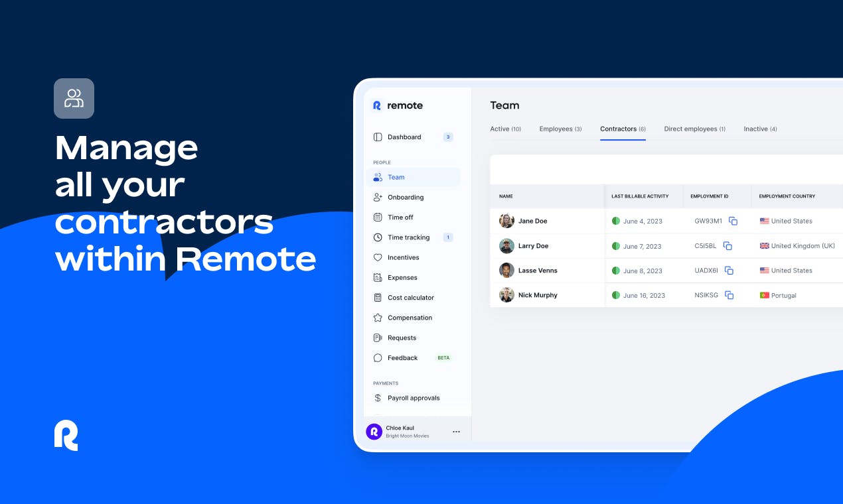
Task: Click the Time off calendar icon
Action: click(378, 218)
